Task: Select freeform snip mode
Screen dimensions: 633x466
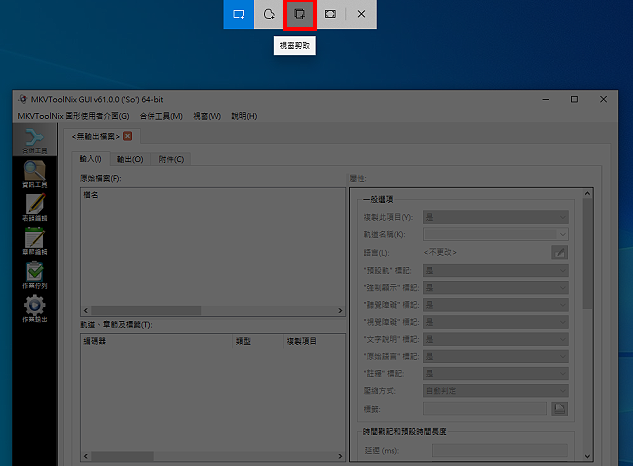Action: 269,14
